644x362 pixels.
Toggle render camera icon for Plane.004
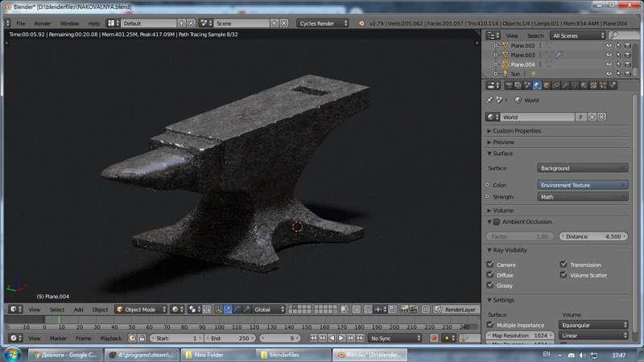(628, 64)
